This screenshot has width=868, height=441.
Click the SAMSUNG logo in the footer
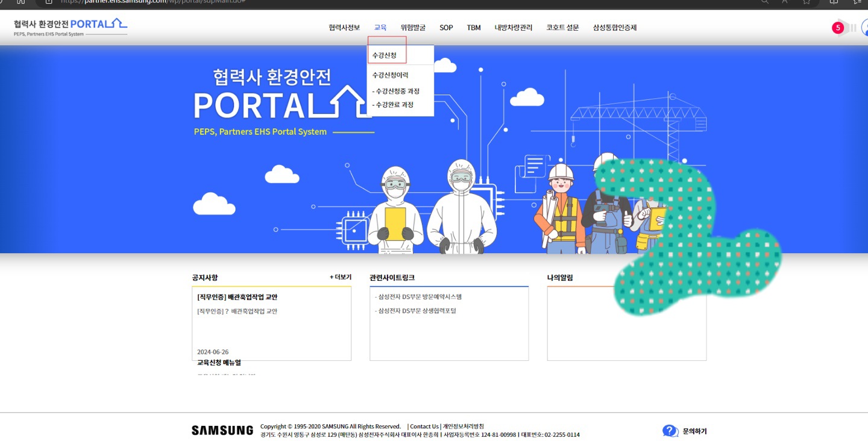[222, 430]
